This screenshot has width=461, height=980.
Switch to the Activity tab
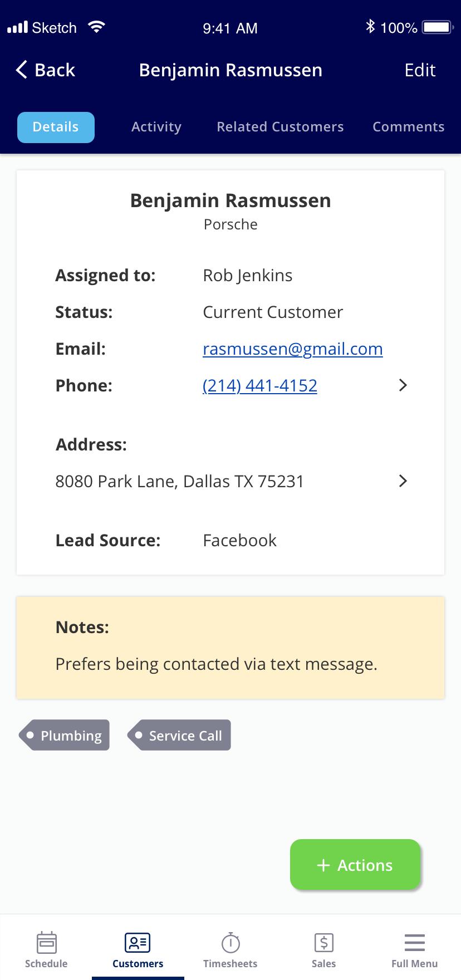coord(156,127)
